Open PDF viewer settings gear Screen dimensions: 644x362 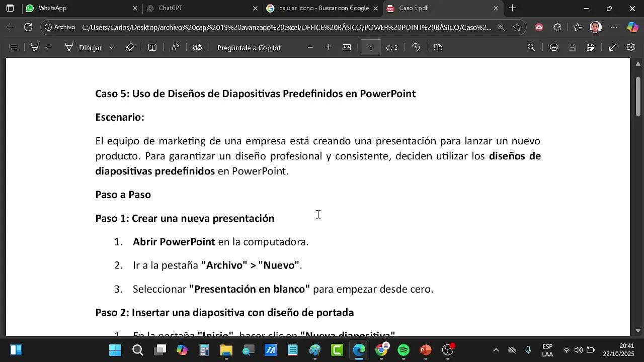click(x=631, y=47)
